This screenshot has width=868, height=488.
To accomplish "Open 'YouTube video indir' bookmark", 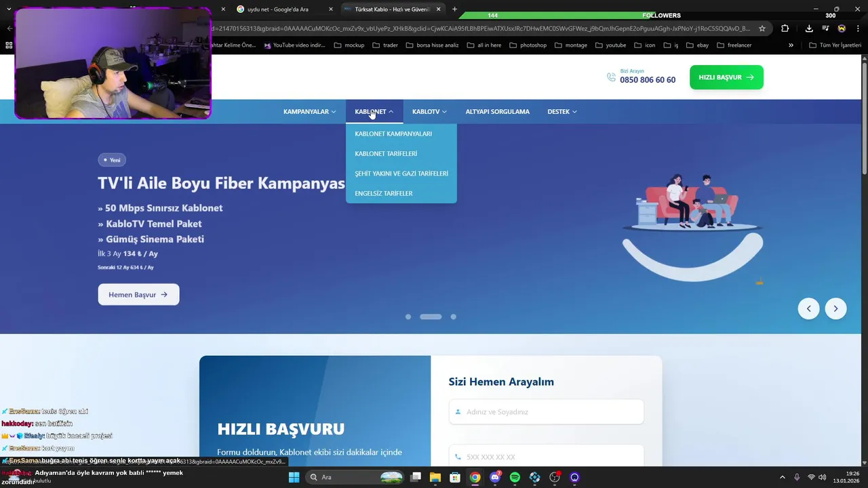I will click(x=294, y=45).
